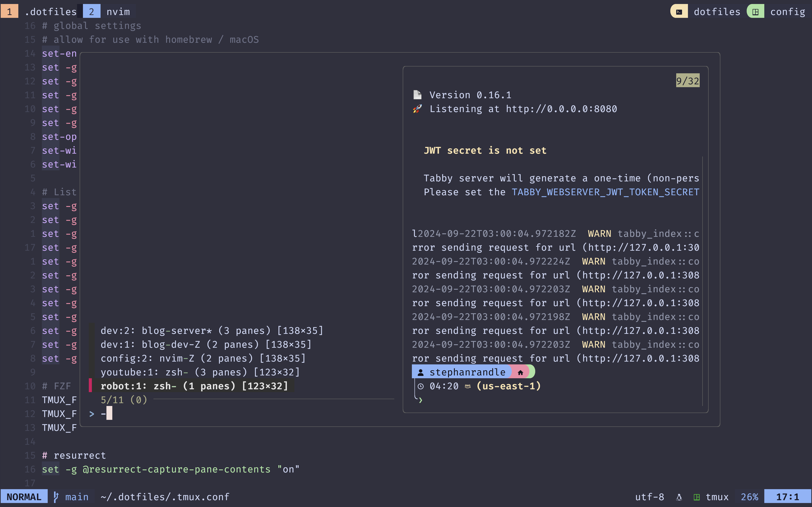The width and height of the screenshot is (812, 507).
Task: Open http://0.0.0.0:8080 link in preview
Action: pos(561,109)
